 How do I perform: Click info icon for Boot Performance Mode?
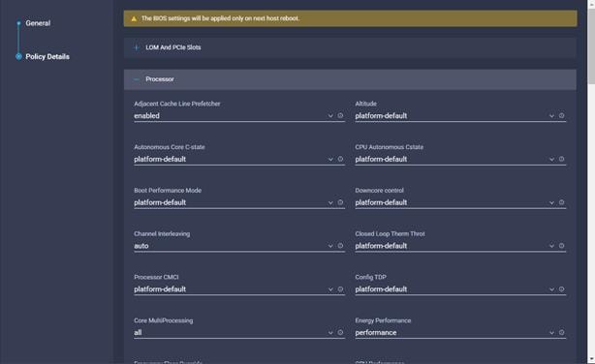(340, 202)
